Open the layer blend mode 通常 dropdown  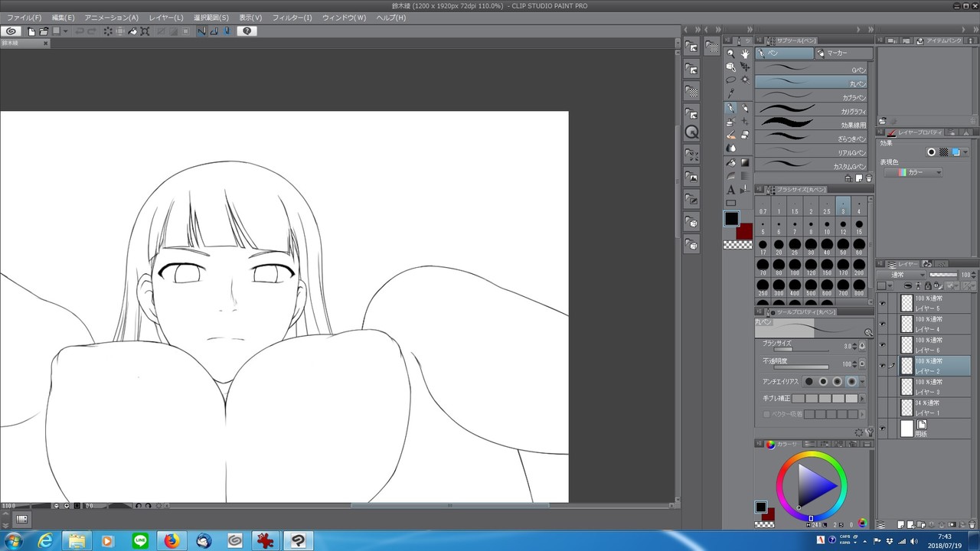point(902,275)
